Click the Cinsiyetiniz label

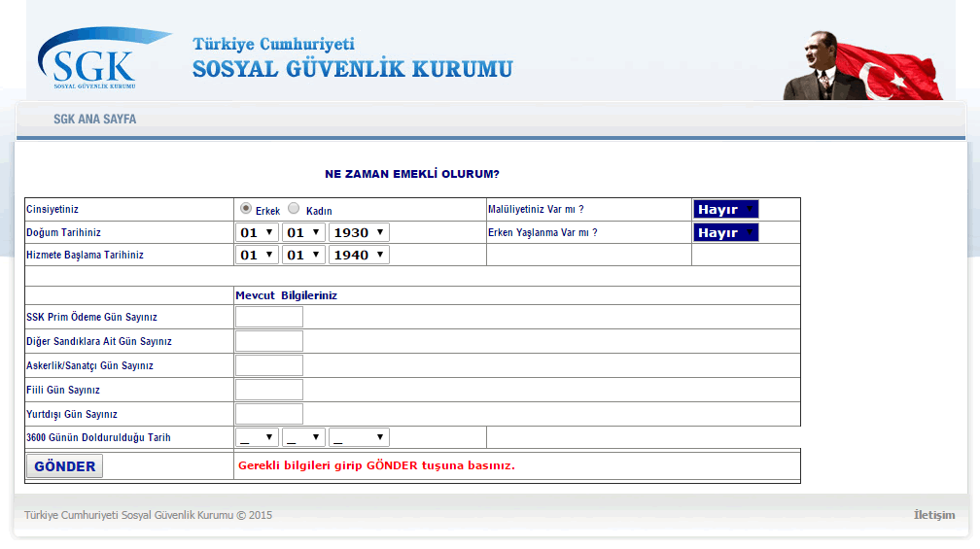pyautogui.click(x=52, y=209)
